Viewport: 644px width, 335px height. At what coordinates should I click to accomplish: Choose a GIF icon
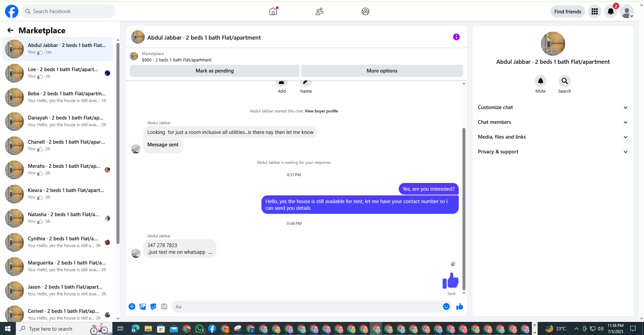point(164,306)
